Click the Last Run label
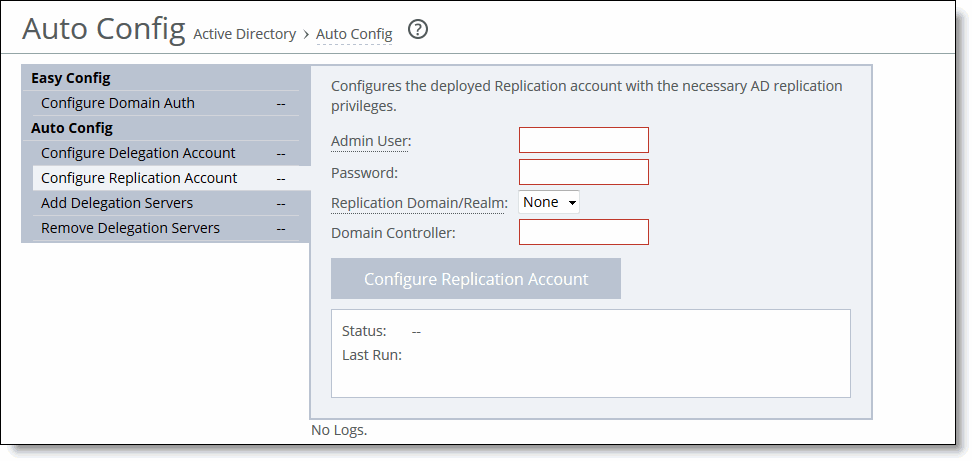Viewport: 972px width, 461px height. pyautogui.click(x=372, y=356)
